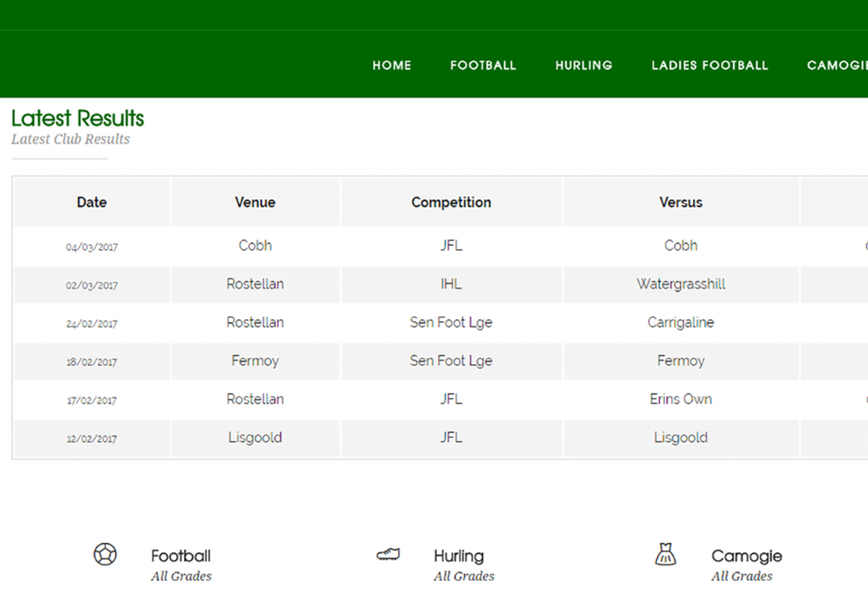Click the Venue column header

point(255,202)
